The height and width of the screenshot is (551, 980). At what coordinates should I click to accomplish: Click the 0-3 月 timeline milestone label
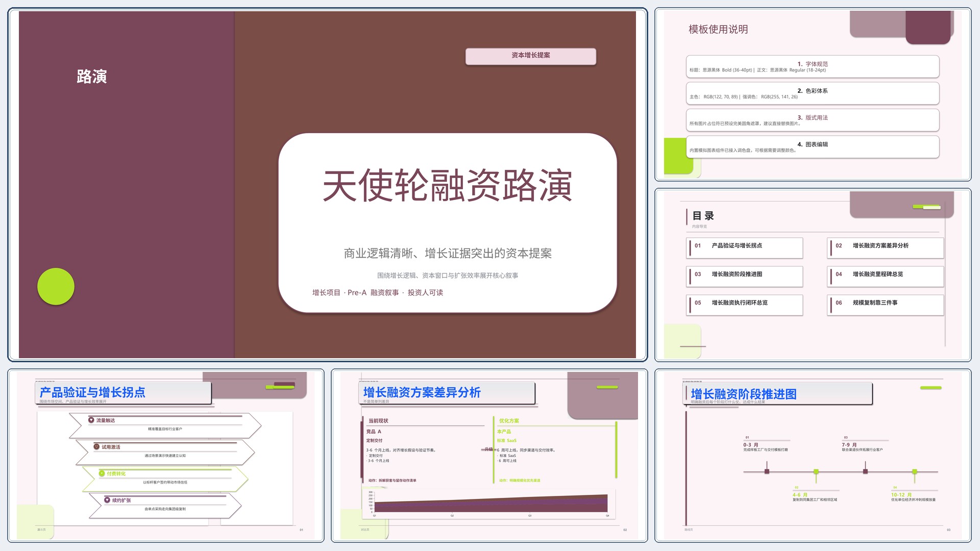tap(750, 445)
